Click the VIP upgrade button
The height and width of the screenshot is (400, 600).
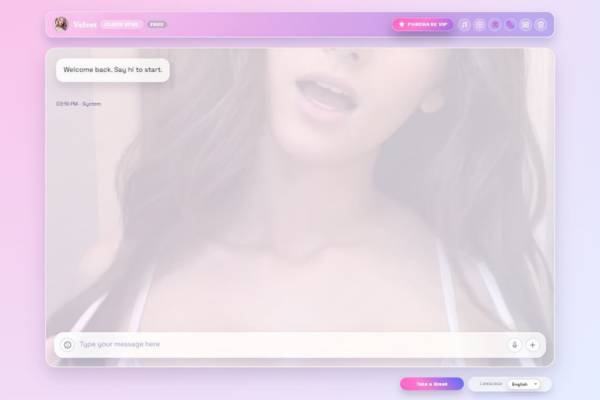pyautogui.click(x=422, y=24)
